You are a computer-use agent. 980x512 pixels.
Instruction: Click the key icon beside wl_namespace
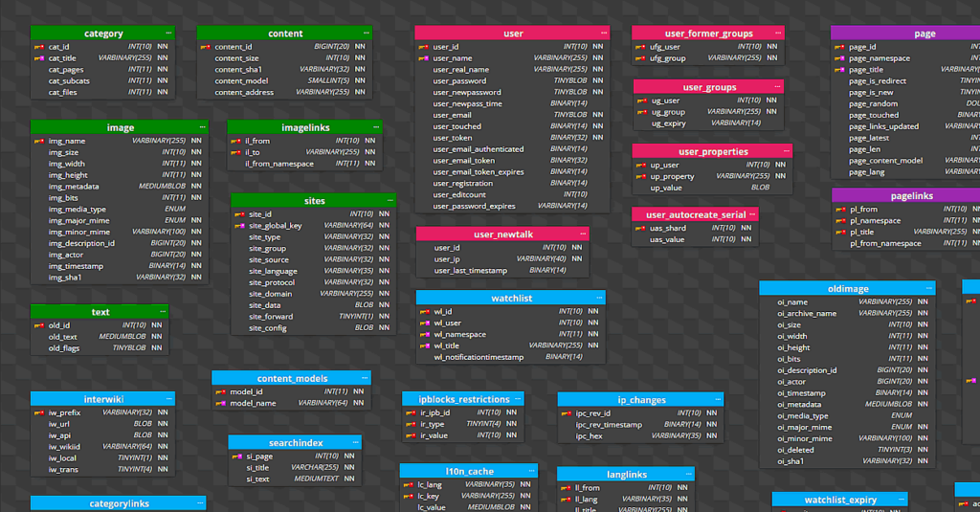tap(424, 335)
